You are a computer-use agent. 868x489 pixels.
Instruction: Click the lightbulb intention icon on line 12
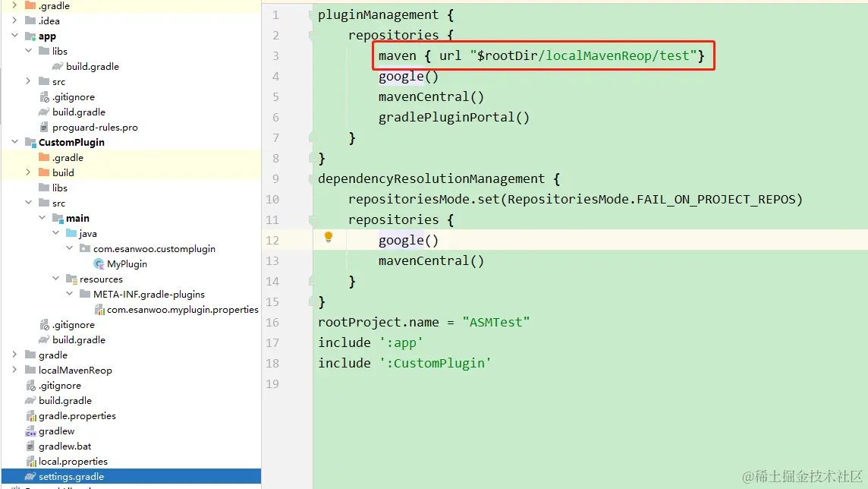tap(329, 238)
